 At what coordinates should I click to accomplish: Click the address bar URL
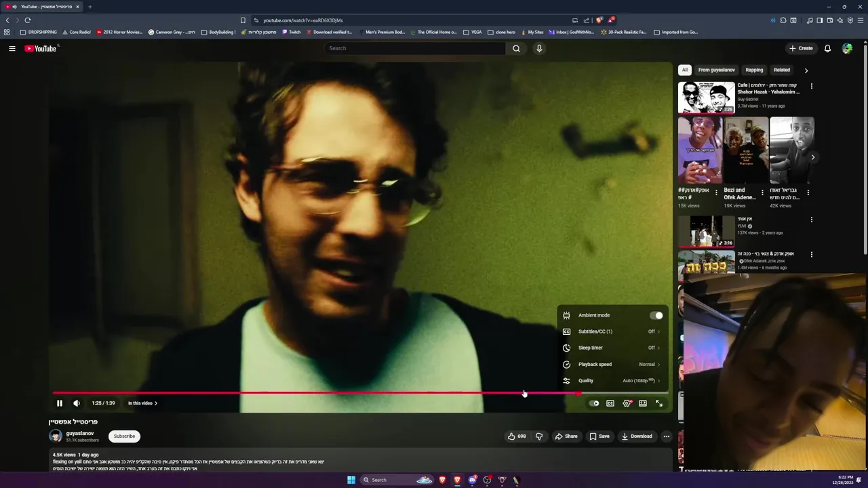pyautogui.click(x=303, y=20)
